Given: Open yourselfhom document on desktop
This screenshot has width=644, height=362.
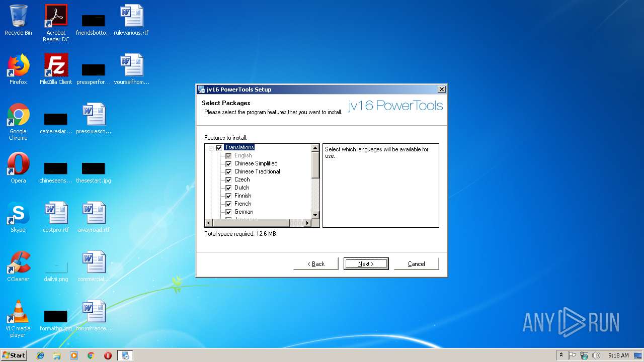Looking at the screenshot, I should coord(131,69).
